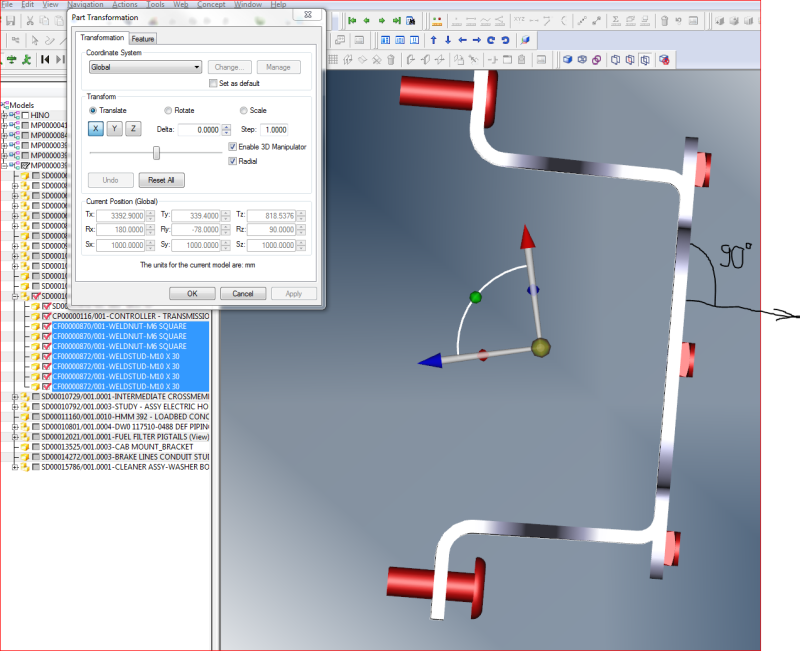The width and height of the screenshot is (800, 651).
Task: Click the translation delta slider thumb
Action: [156, 153]
